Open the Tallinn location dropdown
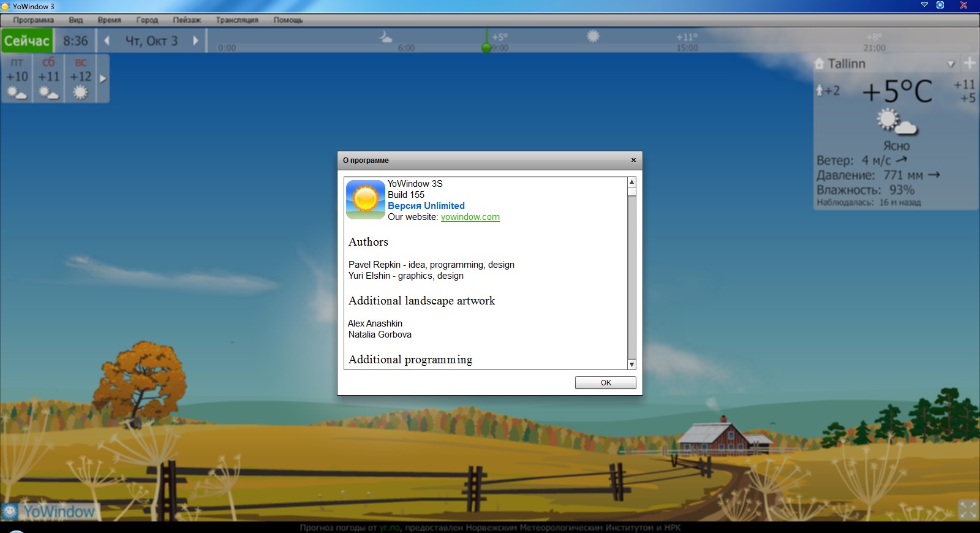 click(x=951, y=64)
